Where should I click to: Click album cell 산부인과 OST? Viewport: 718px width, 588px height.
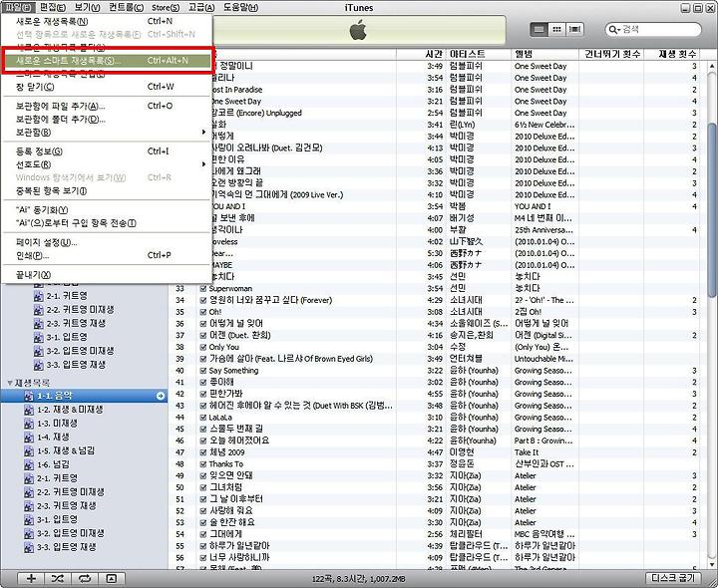coord(544,464)
